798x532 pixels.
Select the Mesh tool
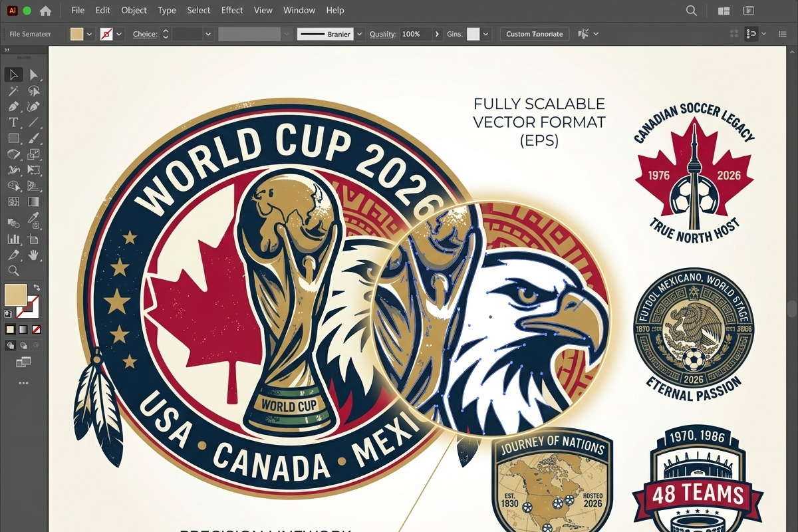coord(13,202)
